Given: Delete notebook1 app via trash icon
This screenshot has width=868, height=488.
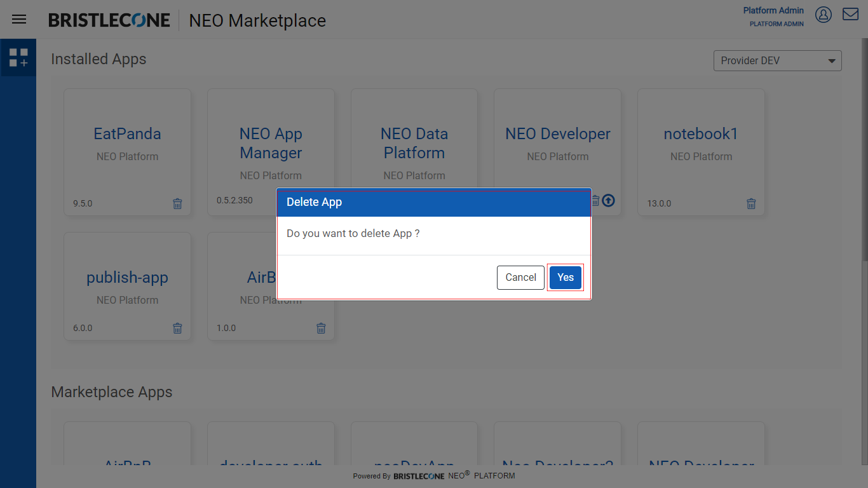Looking at the screenshot, I should pos(751,204).
